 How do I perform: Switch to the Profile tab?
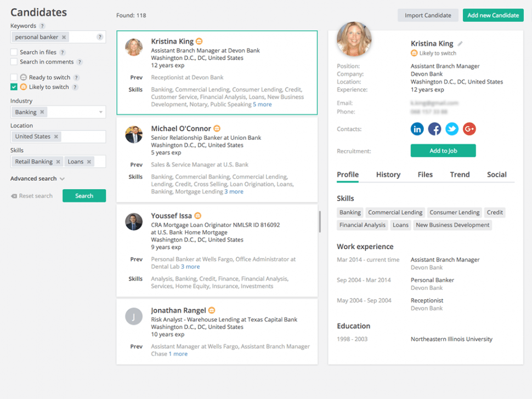pos(347,175)
